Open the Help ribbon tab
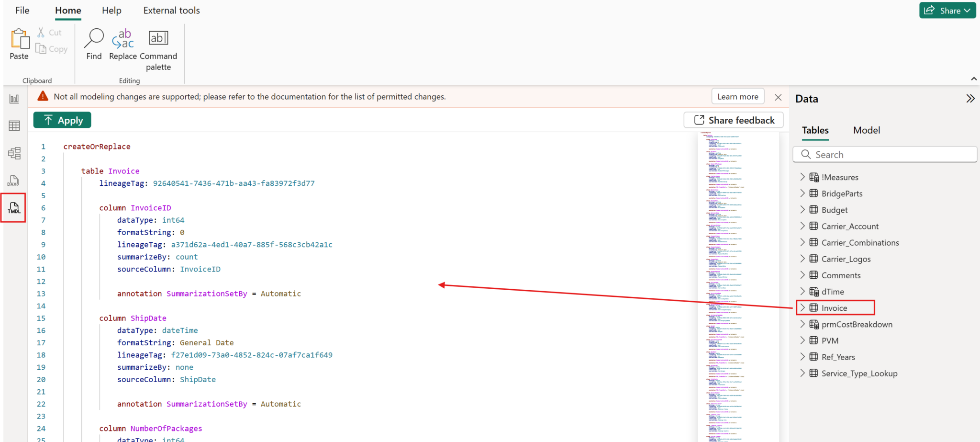980x442 pixels. click(x=111, y=11)
